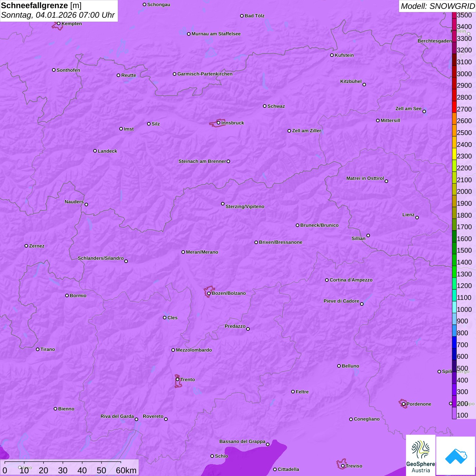This screenshot has height=476, width=476.
Task: Select the Lienz city label
Action: click(x=408, y=215)
